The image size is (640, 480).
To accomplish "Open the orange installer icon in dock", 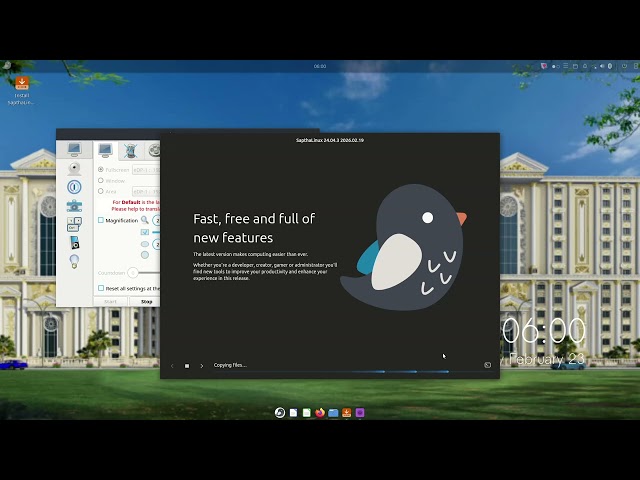I will [x=347, y=413].
